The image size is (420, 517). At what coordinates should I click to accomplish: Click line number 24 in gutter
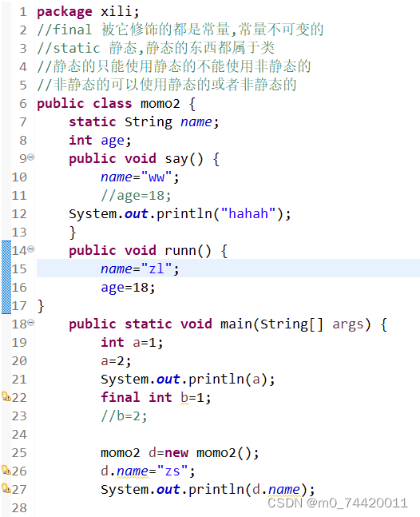(19, 435)
